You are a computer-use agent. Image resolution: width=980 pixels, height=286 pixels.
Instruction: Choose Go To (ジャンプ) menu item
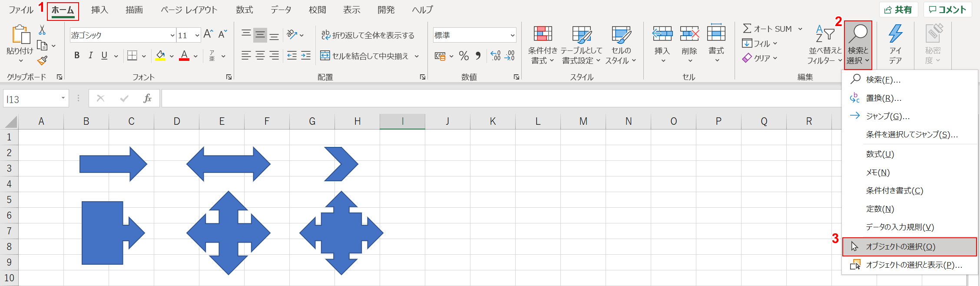(x=910, y=116)
